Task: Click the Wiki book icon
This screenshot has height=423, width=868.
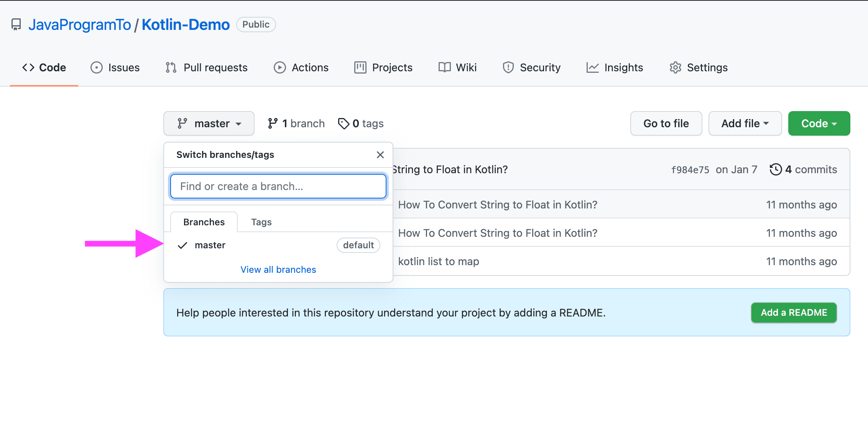Action: [x=444, y=67]
